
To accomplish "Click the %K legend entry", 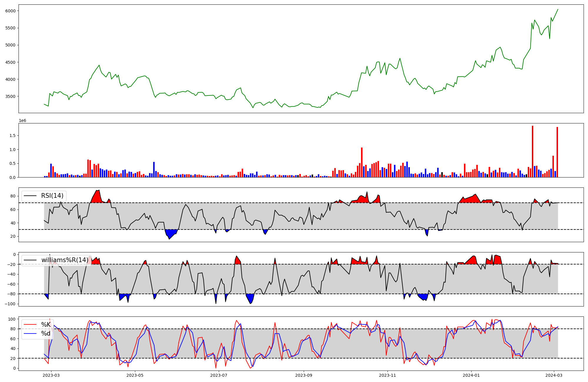I will (x=46, y=324).
